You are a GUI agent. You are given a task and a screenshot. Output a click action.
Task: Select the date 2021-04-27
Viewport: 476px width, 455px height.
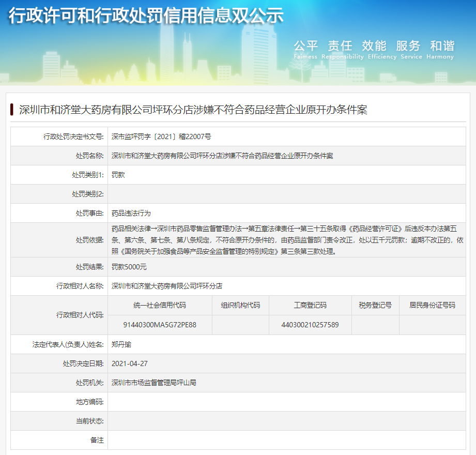click(130, 364)
